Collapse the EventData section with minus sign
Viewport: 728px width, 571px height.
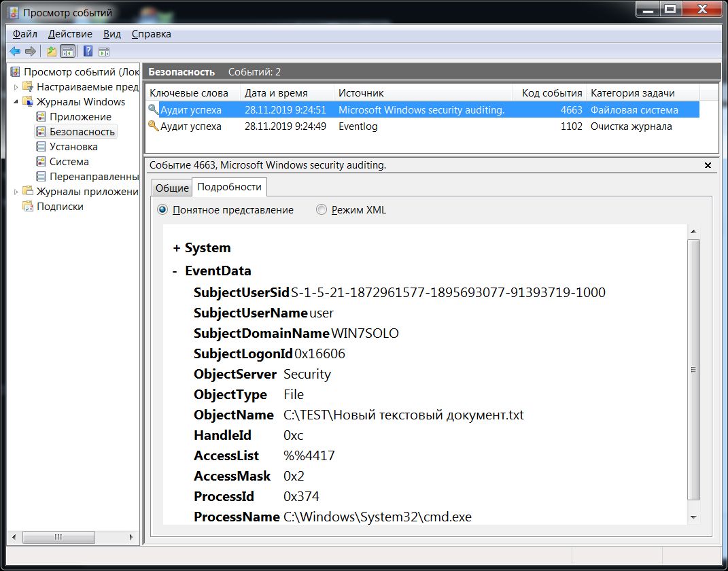click(175, 271)
